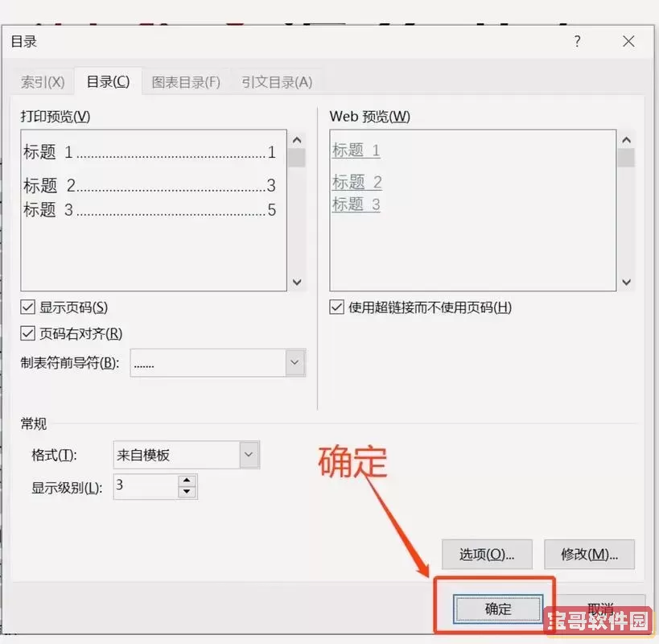Screen dimensions: 659x644
Task: Decrease 显示级别 with down arrow
Action: click(x=187, y=492)
